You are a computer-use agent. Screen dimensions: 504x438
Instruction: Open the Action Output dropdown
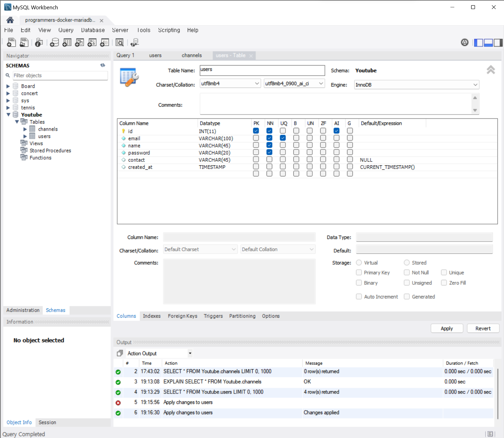click(x=190, y=353)
